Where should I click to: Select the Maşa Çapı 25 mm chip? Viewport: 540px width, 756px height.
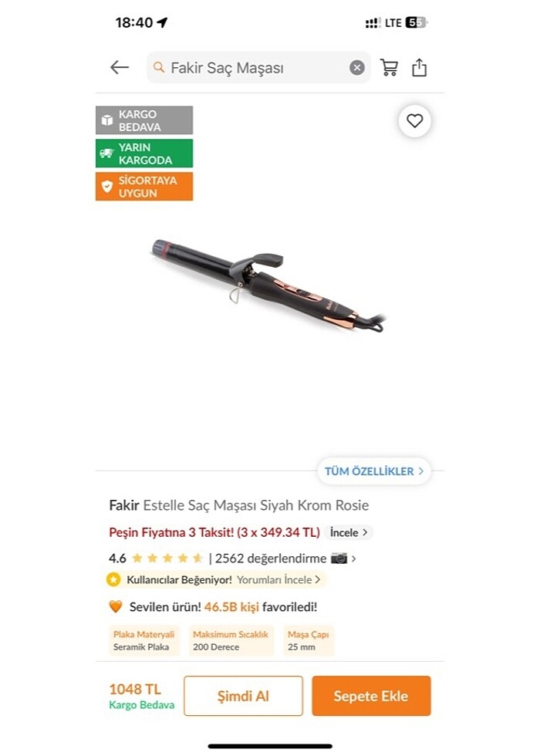point(308,640)
